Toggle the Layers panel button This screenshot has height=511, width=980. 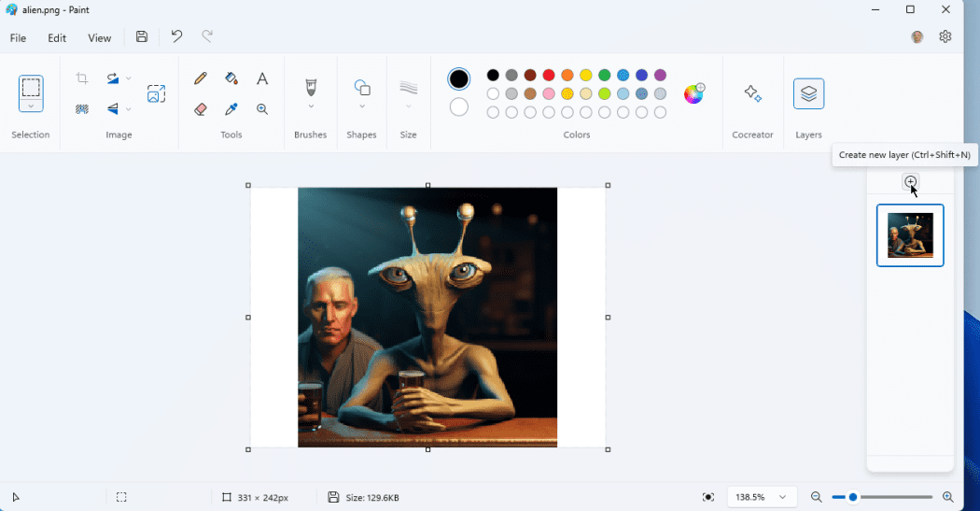[808, 93]
